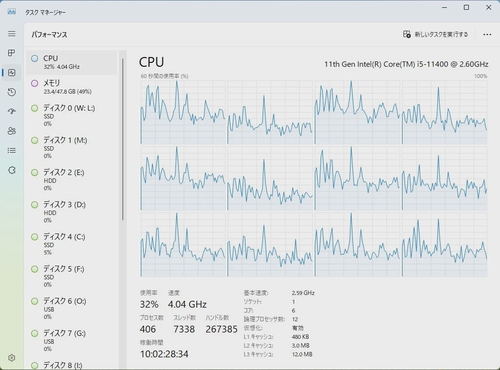Screen dimensions: 500x370
Task: Open the hamburger navigation menu
Action: coord(12,34)
